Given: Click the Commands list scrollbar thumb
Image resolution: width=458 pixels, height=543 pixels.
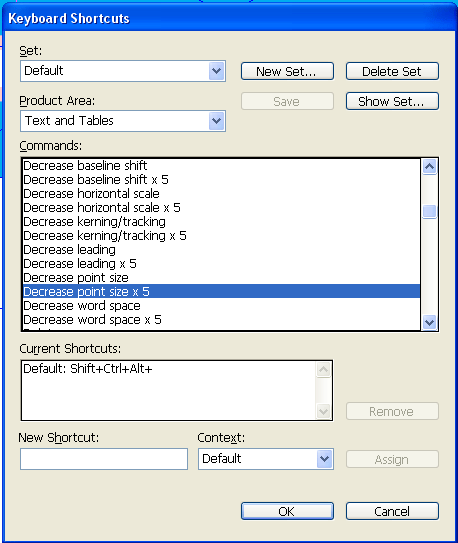Looking at the screenshot, I should pyautogui.click(x=429, y=212).
